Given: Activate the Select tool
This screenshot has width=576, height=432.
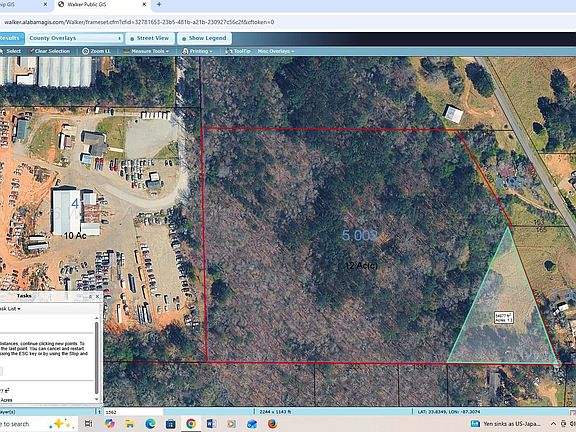Looking at the screenshot, I should pos(12,51).
